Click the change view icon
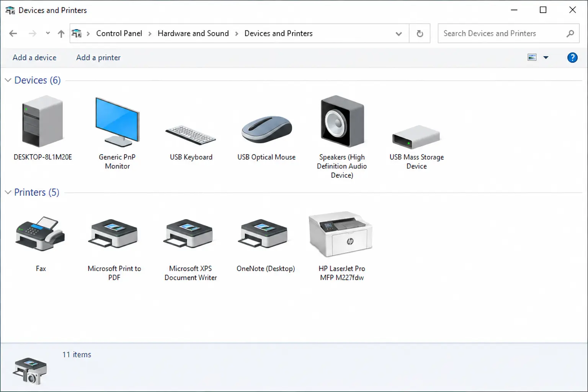The height and width of the screenshot is (392, 588). (532, 57)
